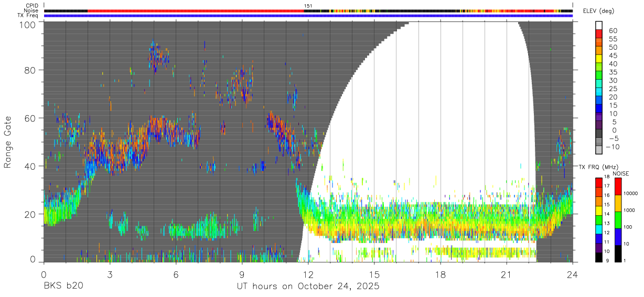Click the red 10000 noise legend band
The height and width of the screenshot is (297, 644).
619,186
